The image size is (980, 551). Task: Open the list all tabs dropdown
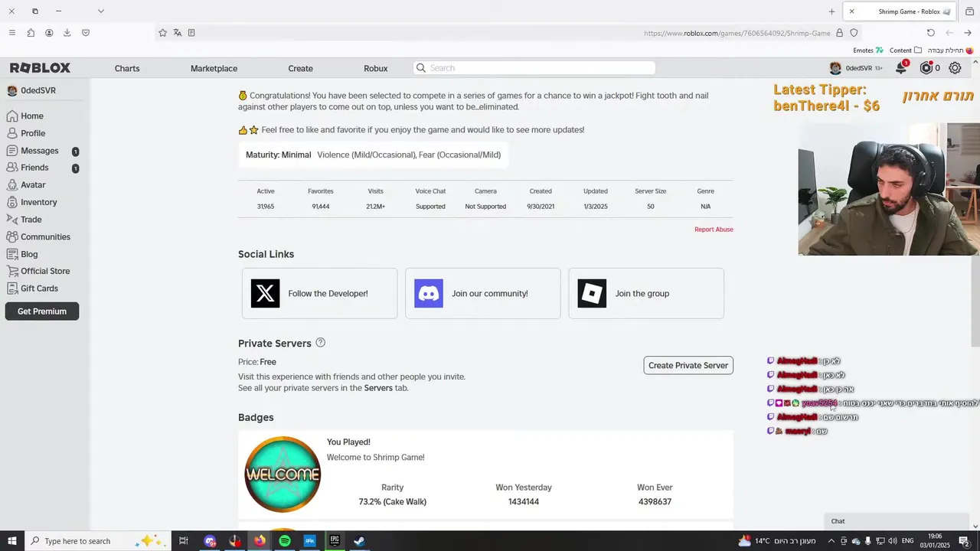(100, 11)
